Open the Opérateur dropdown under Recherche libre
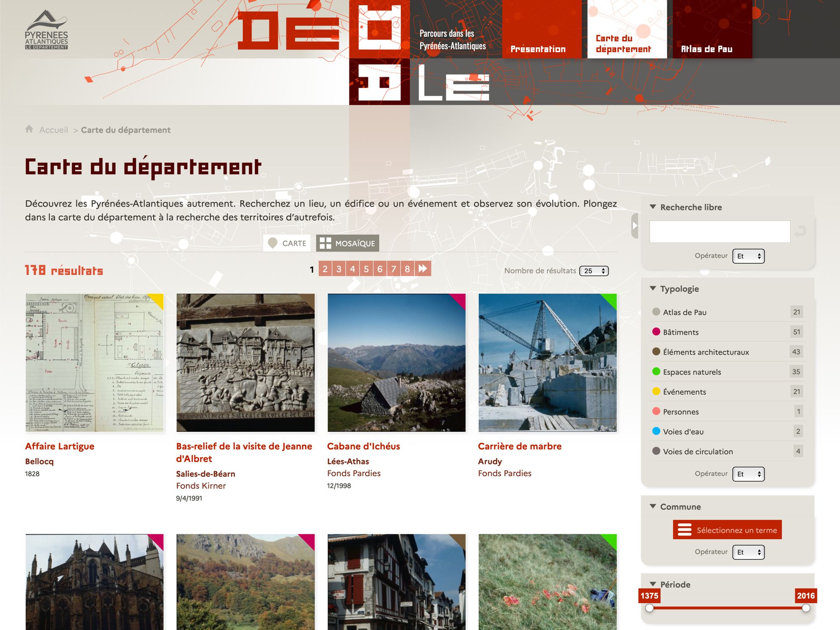This screenshot has width=840, height=630. pyautogui.click(x=748, y=256)
